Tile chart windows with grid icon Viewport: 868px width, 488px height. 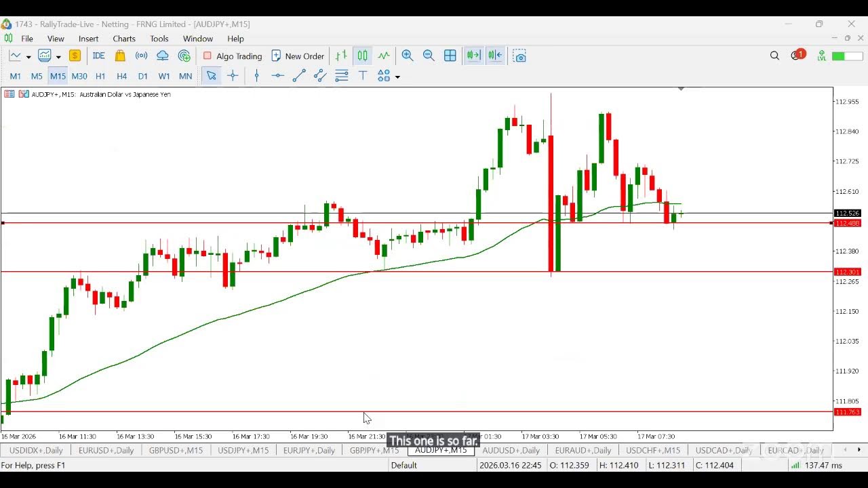click(450, 56)
